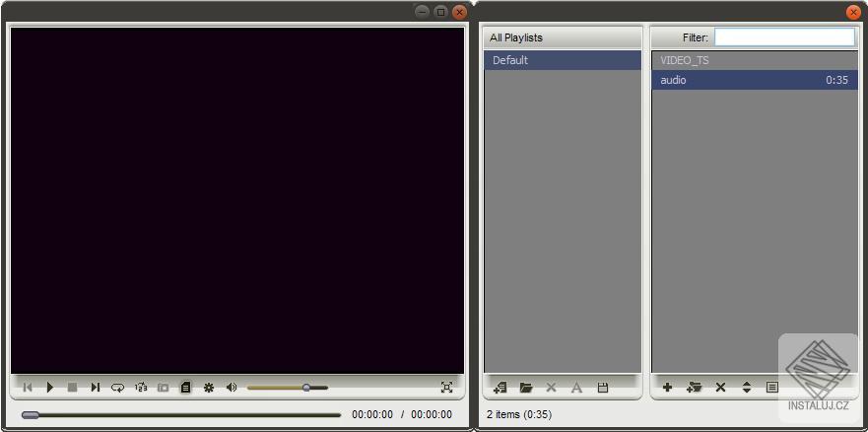Remove the selected item from the list
Viewport: 868px width, 432px height.
coord(720,388)
